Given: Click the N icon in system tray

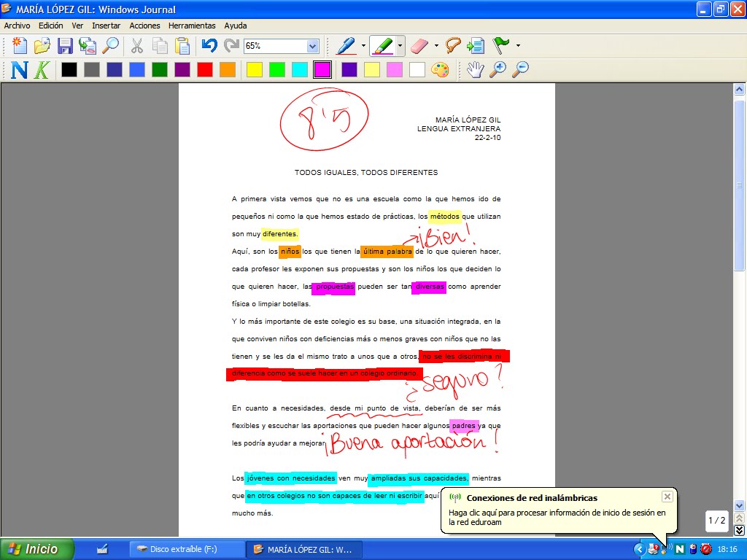Looking at the screenshot, I should click(x=680, y=550).
